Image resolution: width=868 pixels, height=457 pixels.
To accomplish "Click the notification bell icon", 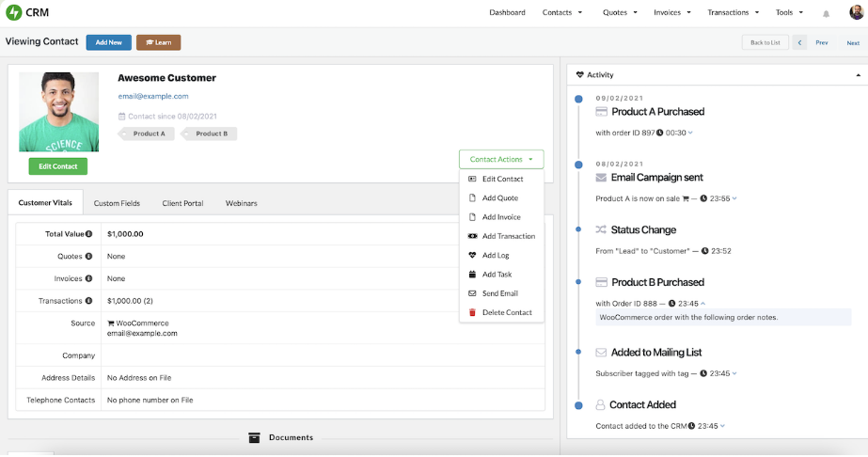I will click(x=827, y=13).
